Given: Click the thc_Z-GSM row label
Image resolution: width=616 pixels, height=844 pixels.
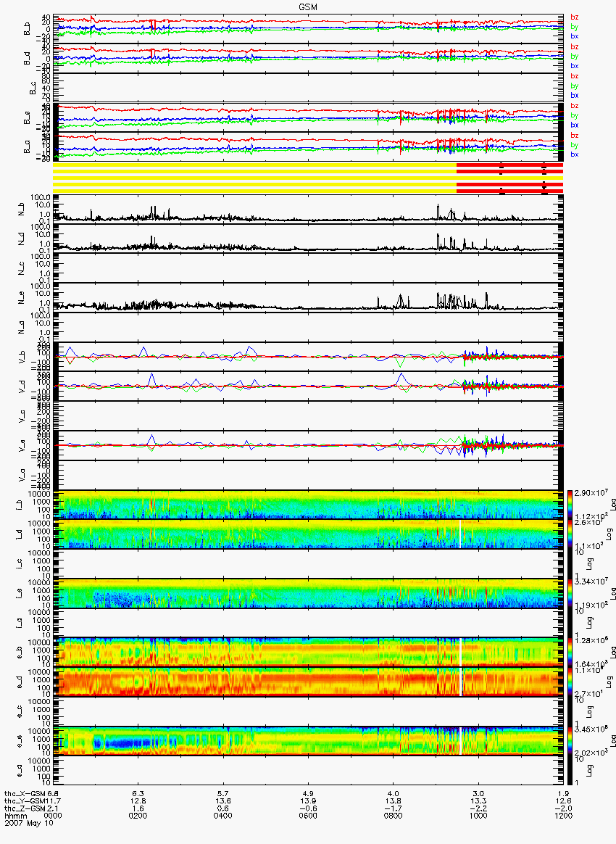Looking at the screenshot, I should point(25,808).
